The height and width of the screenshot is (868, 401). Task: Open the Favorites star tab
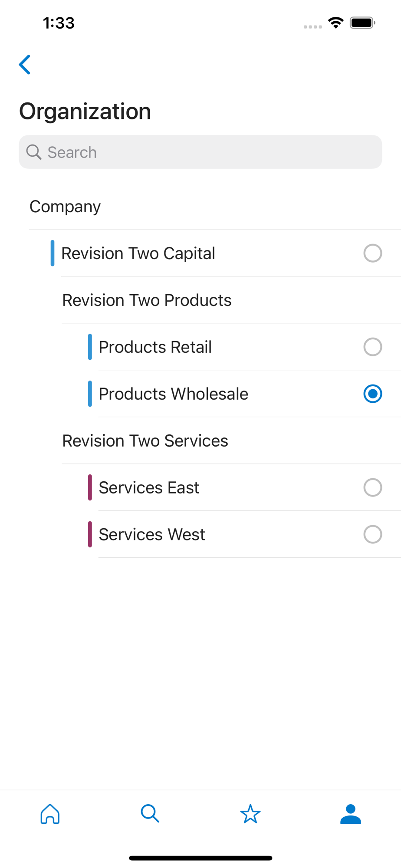pyautogui.click(x=250, y=814)
